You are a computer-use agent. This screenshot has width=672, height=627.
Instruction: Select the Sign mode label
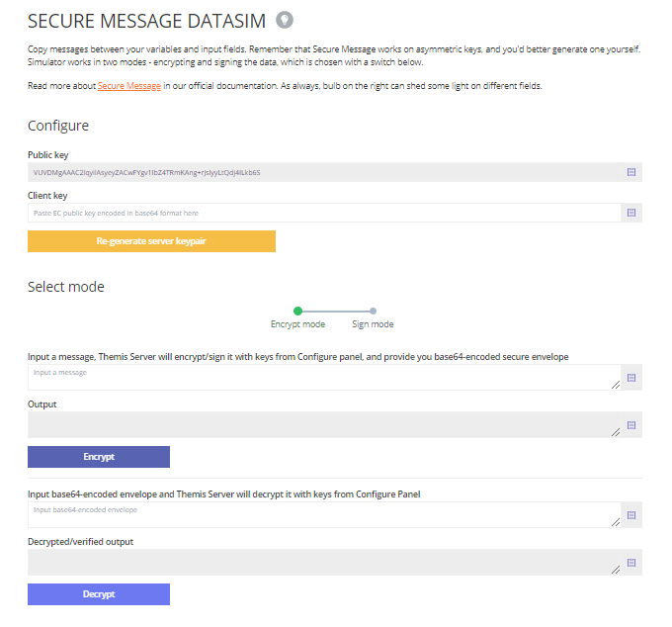(x=373, y=324)
